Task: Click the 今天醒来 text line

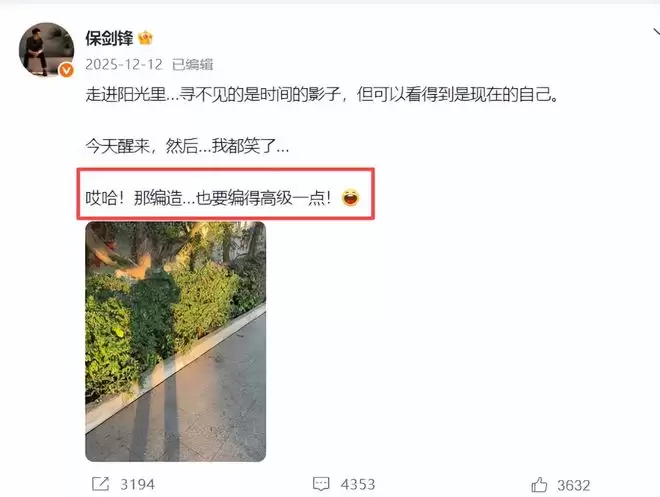Action: (187, 146)
